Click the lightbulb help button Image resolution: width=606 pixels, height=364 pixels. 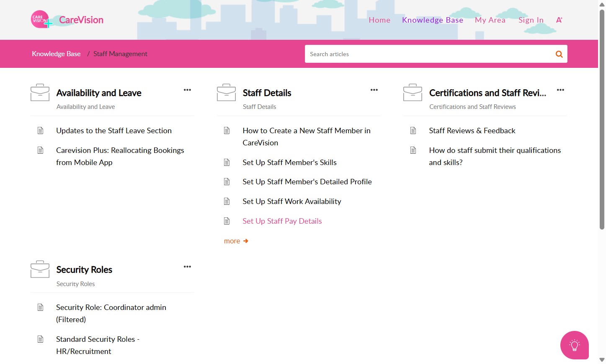tap(574, 345)
